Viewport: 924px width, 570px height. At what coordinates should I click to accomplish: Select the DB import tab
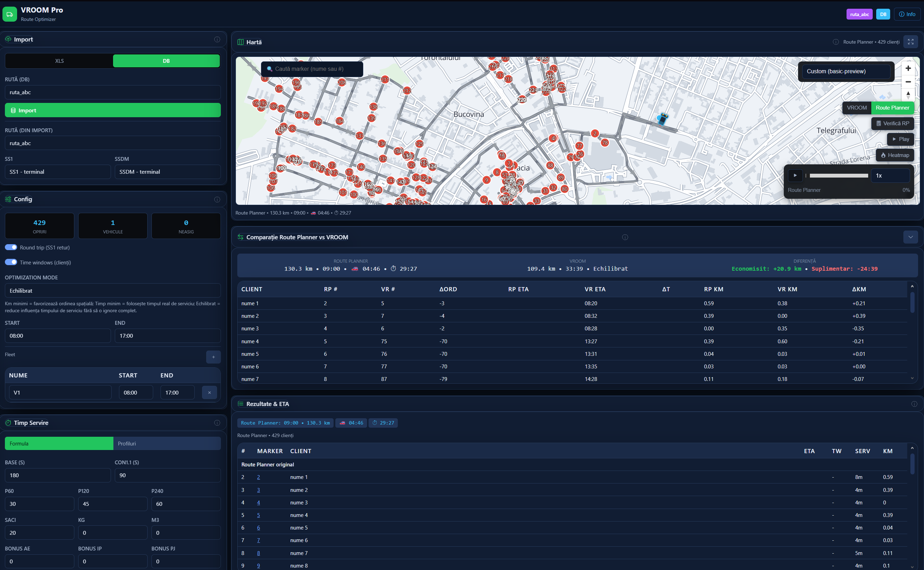click(x=166, y=61)
